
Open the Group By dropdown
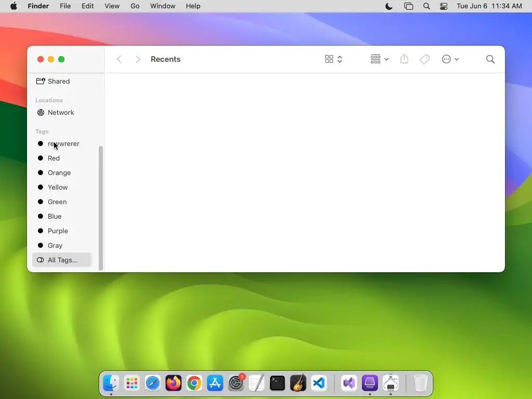point(379,59)
